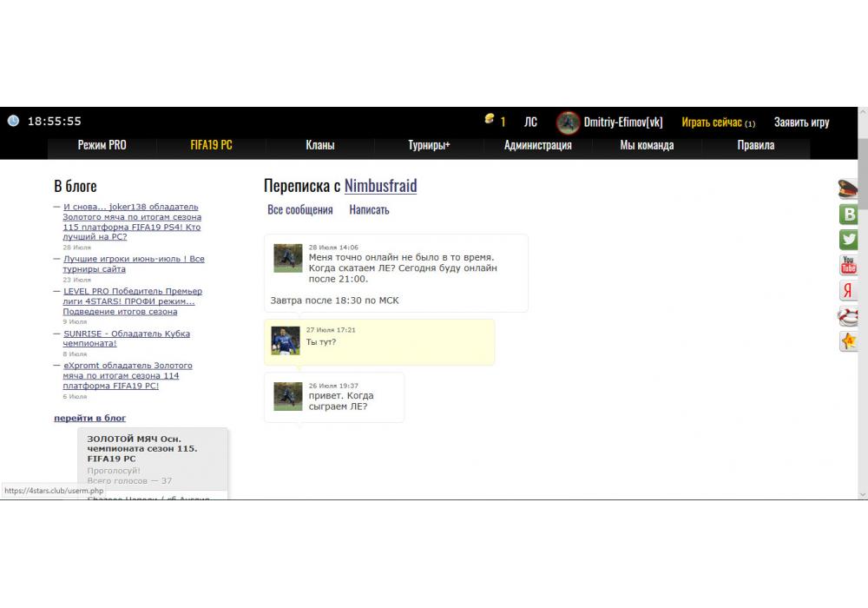Follow the перейти в блог link
Image resolution: width=868 pixels, height=608 pixels.
tap(89, 418)
